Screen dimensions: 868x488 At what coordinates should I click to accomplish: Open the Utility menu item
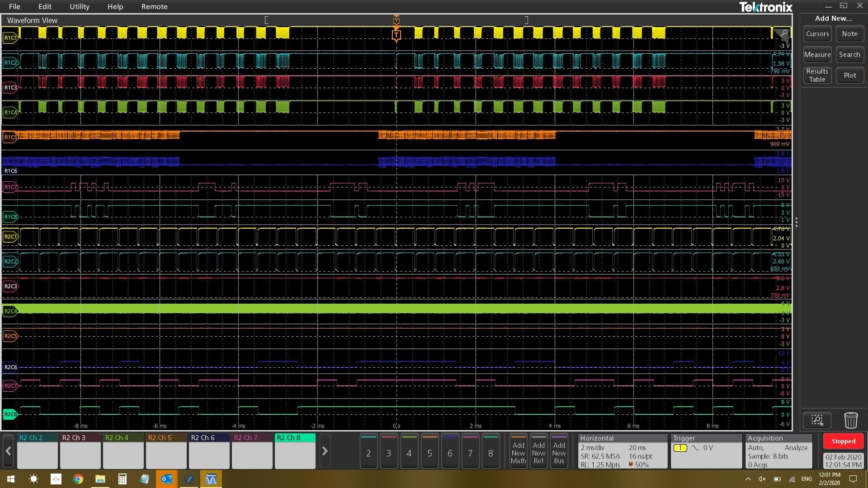pyautogui.click(x=79, y=7)
